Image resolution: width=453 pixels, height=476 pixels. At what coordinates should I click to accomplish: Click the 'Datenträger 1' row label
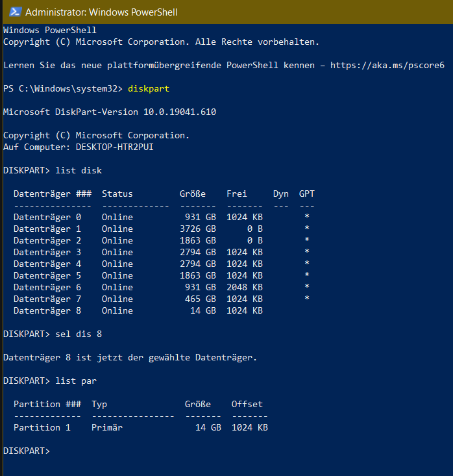(x=47, y=229)
